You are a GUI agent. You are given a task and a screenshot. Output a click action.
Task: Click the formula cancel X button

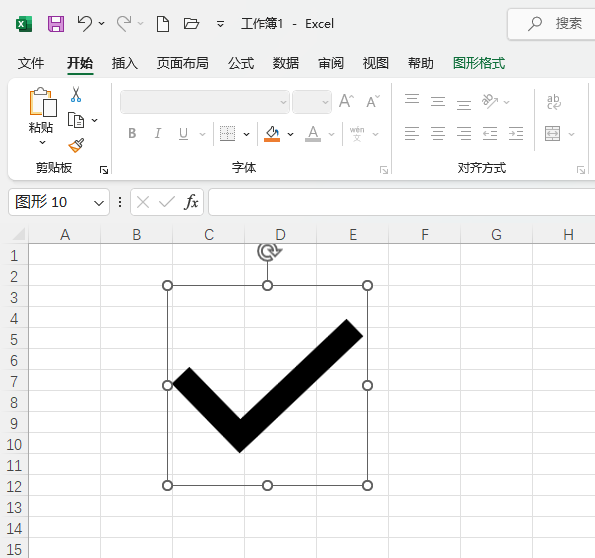(143, 202)
